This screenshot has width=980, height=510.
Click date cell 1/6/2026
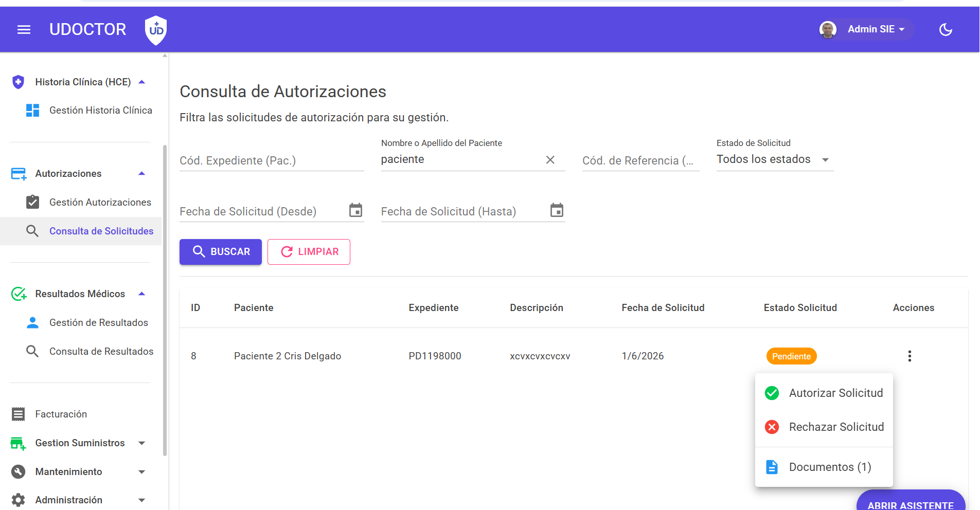coord(643,356)
